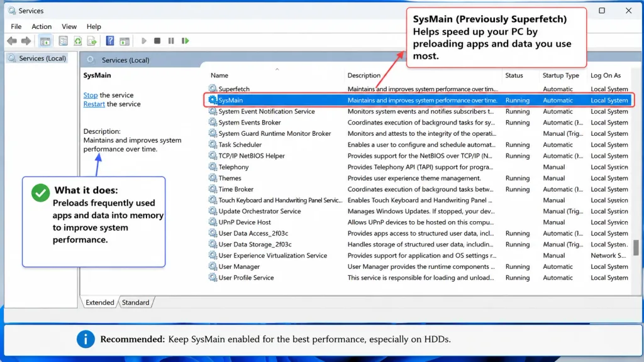Click the Export List toolbar icon
This screenshot has height=362, width=644.
tap(92, 41)
